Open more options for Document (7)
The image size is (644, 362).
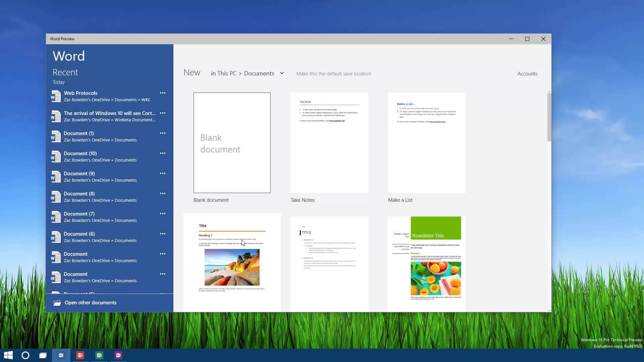pos(163,214)
